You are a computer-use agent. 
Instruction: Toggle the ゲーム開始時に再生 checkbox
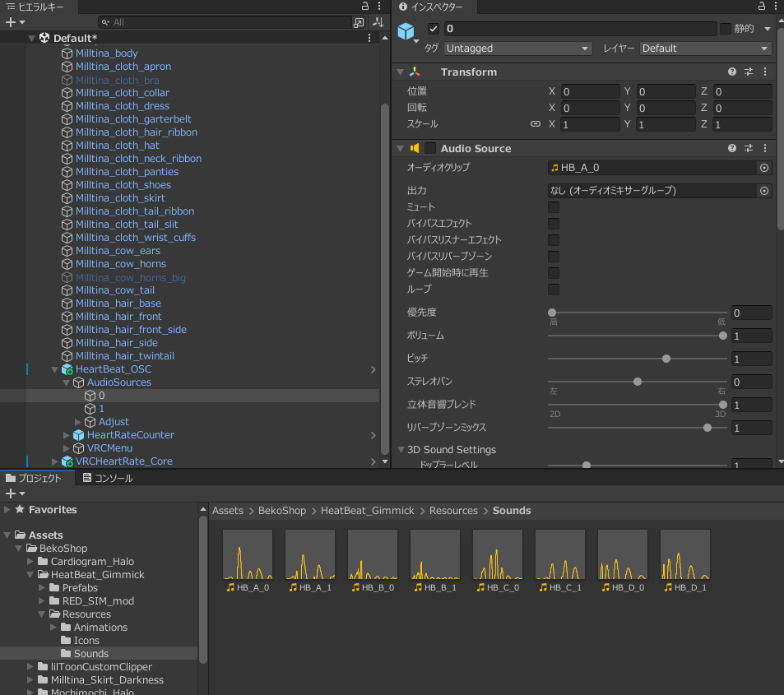click(554, 273)
